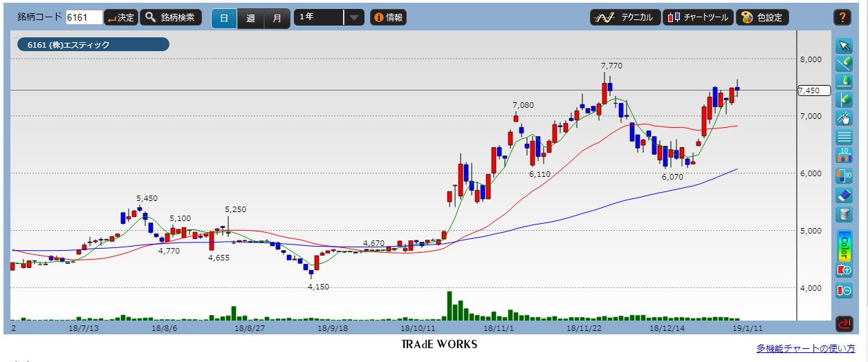Image resolution: width=868 pixels, height=362 pixels.
Task: Click the 銘柄コード input field
Action: [x=84, y=18]
